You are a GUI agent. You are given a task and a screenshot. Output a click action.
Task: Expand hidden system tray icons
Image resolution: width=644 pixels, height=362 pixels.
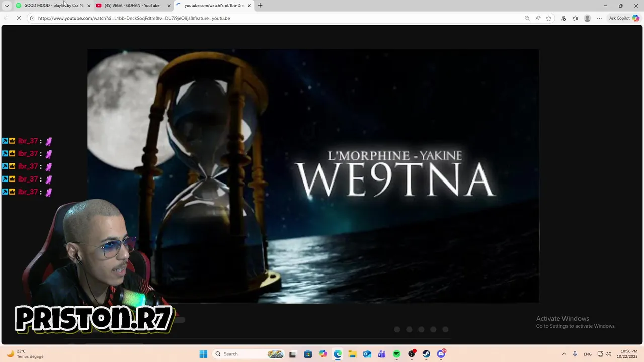[x=564, y=354]
